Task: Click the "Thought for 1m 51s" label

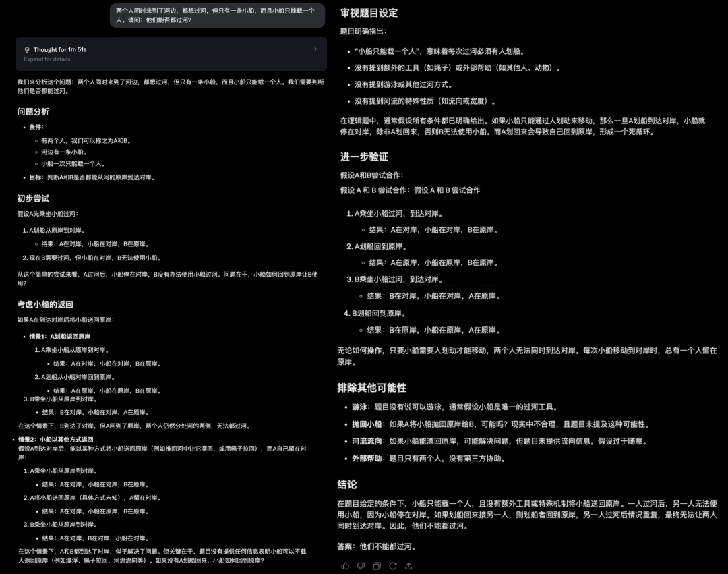Action: 60,50
